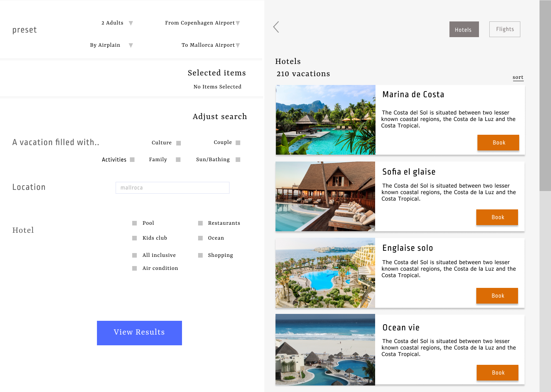Open the "By Airplain" transport dropdown

tap(131, 45)
